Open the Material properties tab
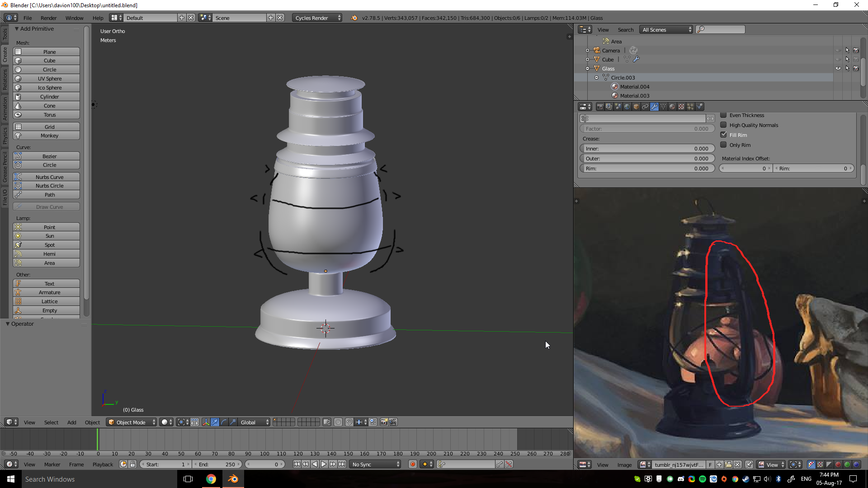868x488 pixels. 672,107
